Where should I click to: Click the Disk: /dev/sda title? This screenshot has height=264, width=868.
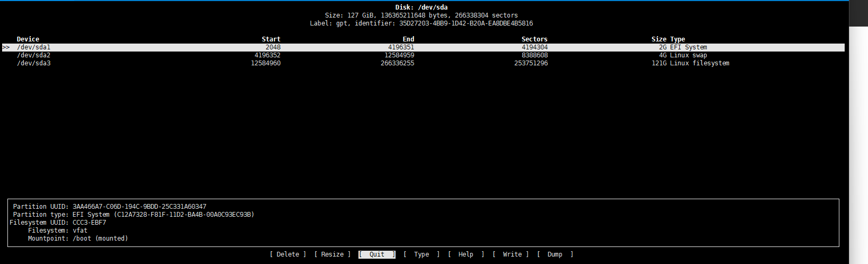coord(422,7)
